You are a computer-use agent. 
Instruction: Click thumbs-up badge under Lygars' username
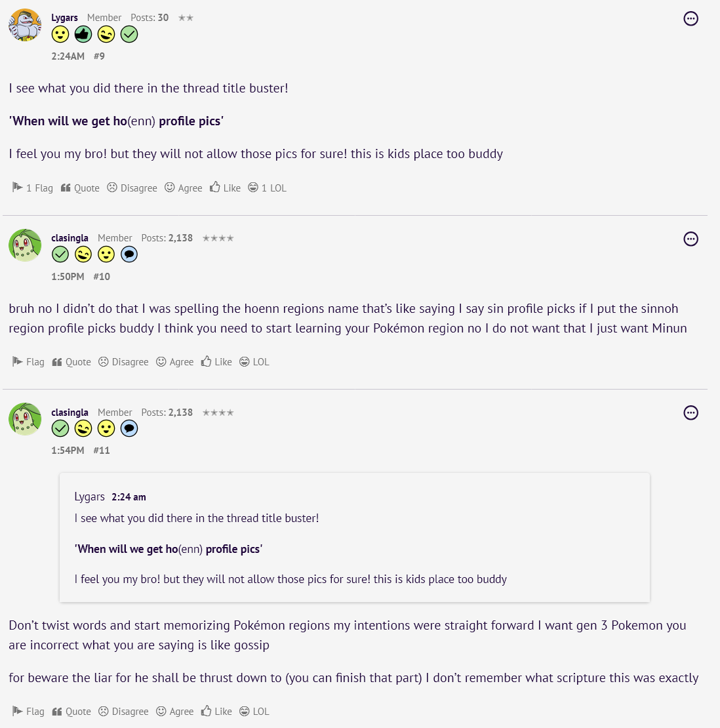pyautogui.click(x=83, y=34)
